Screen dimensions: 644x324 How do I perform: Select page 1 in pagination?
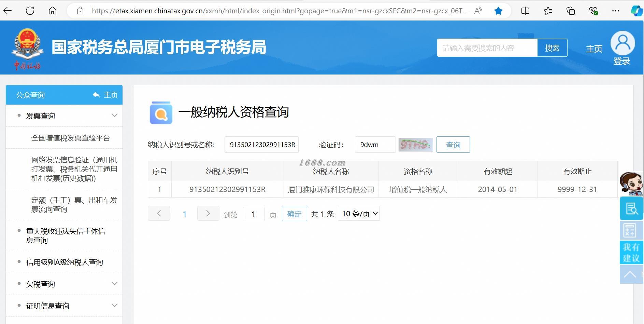tap(185, 214)
